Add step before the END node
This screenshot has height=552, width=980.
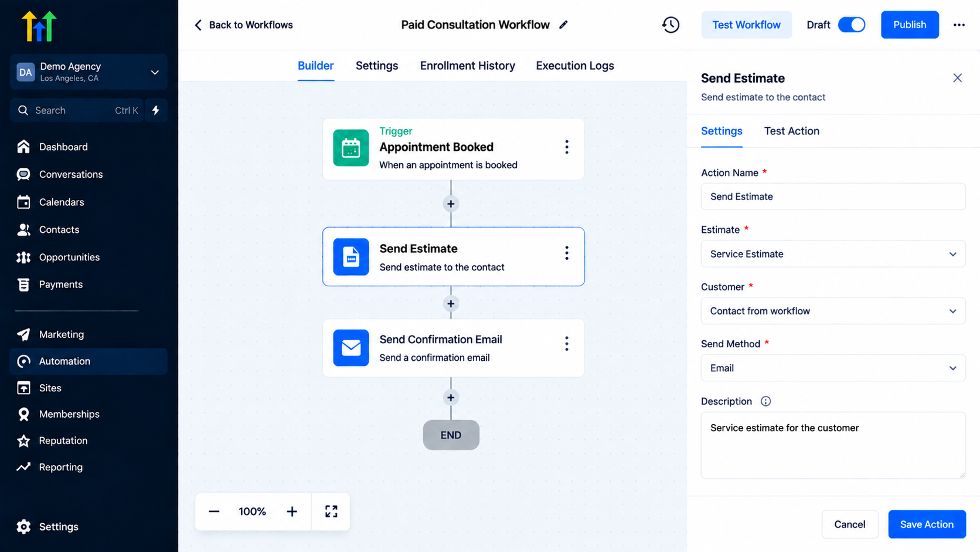(x=451, y=398)
